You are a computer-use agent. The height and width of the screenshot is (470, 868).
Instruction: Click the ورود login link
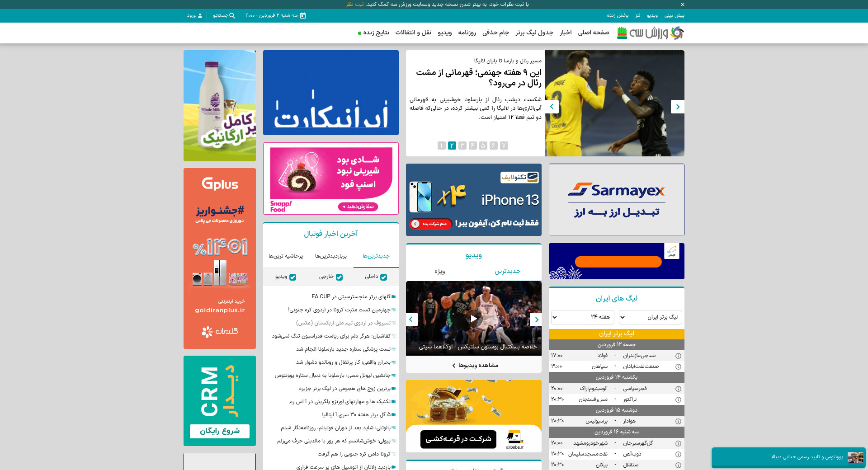pyautogui.click(x=192, y=15)
